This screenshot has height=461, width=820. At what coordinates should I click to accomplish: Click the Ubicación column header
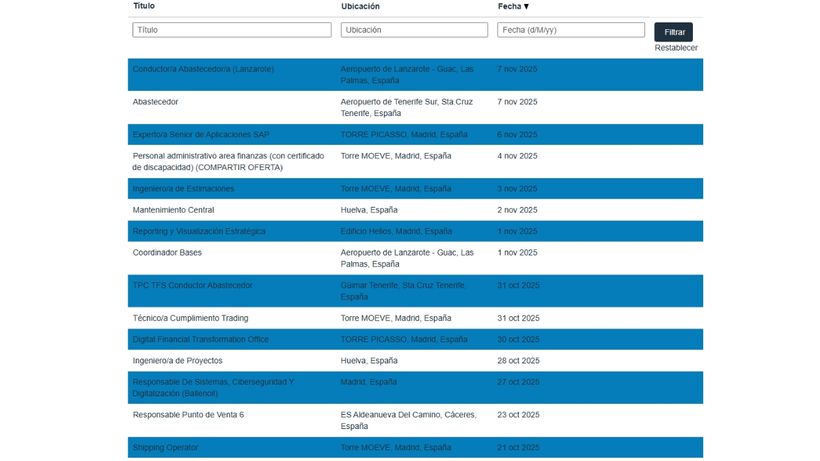360,7
